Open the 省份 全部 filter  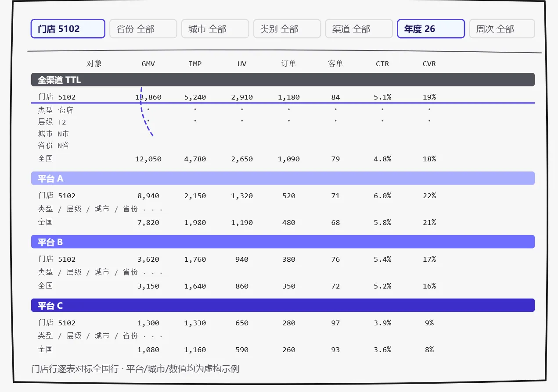coord(143,29)
